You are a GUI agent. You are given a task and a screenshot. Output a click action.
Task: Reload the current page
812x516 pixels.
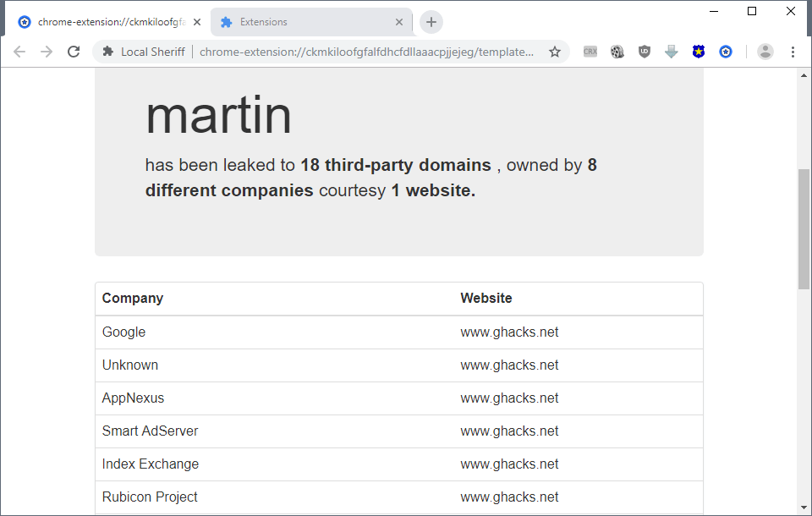click(x=74, y=52)
